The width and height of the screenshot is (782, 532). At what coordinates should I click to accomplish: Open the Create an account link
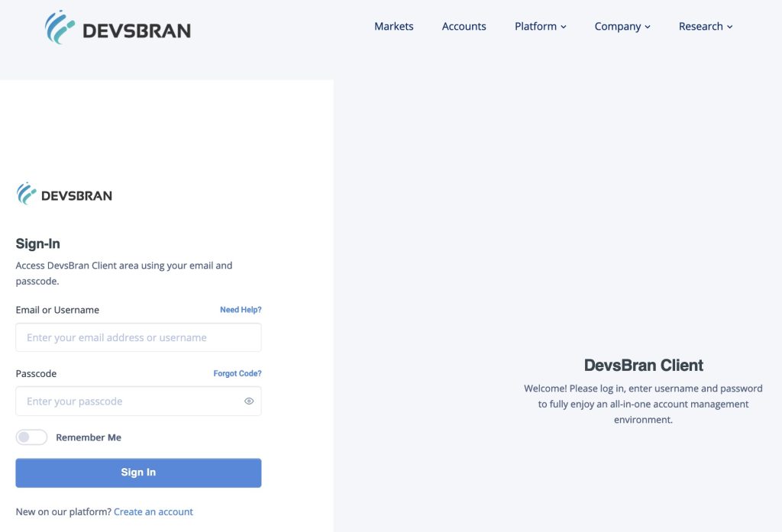(153, 511)
